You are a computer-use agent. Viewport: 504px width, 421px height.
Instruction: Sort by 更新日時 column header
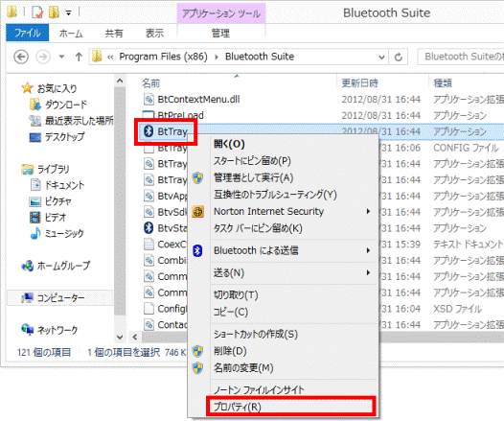(359, 83)
